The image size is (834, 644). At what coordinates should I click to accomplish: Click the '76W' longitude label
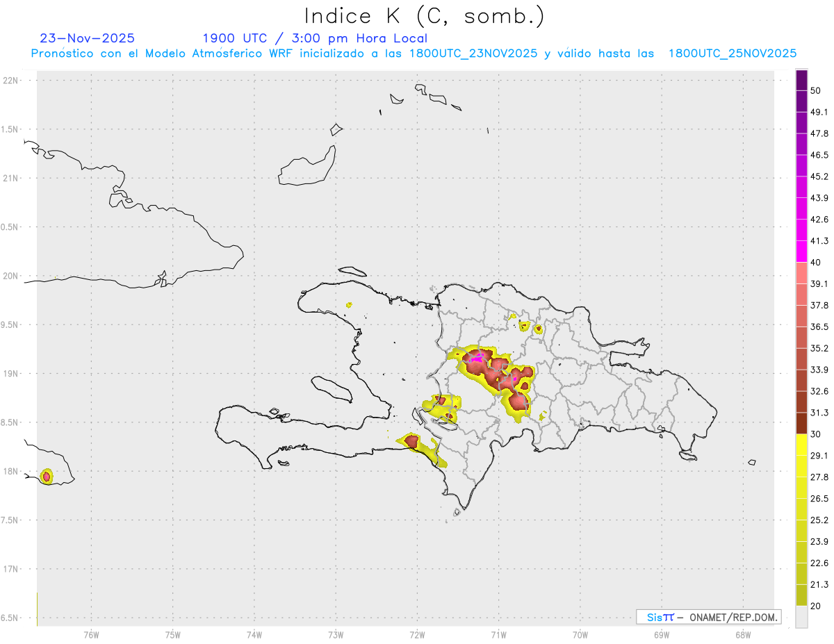pyautogui.click(x=91, y=635)
